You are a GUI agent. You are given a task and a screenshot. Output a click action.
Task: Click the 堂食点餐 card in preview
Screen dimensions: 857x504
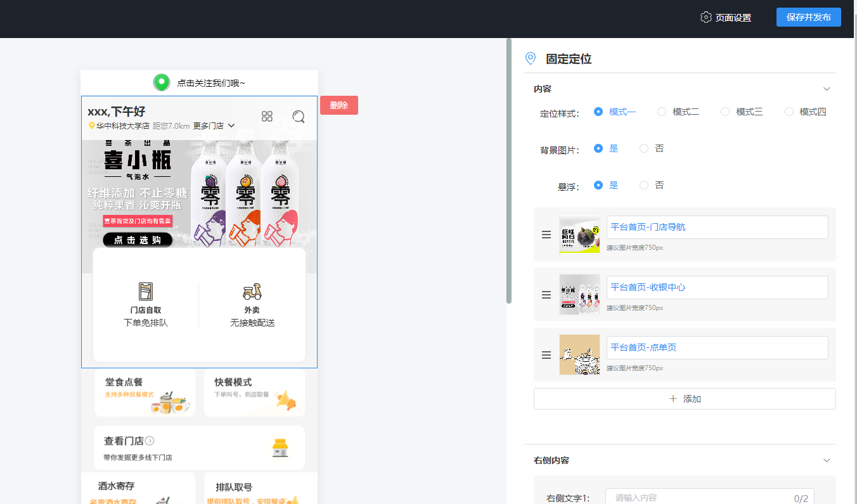coord(145,393)
